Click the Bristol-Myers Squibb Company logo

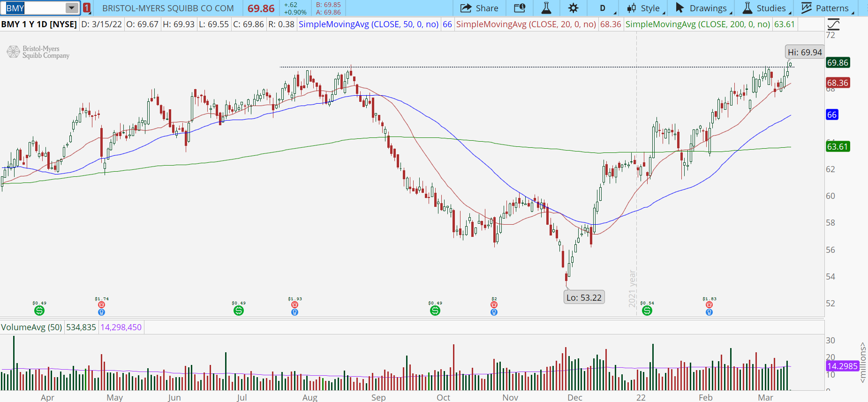pos(38,52)
